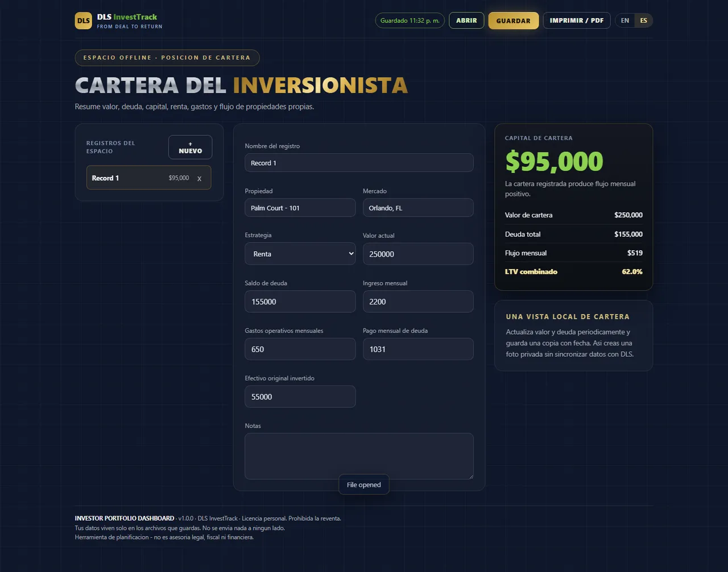Image resolution: width=728 pixels, height=572 pixels.
Task: Click the Gastos operativos mensuales field
Action: pyautogui.click(x=300, y=349)
